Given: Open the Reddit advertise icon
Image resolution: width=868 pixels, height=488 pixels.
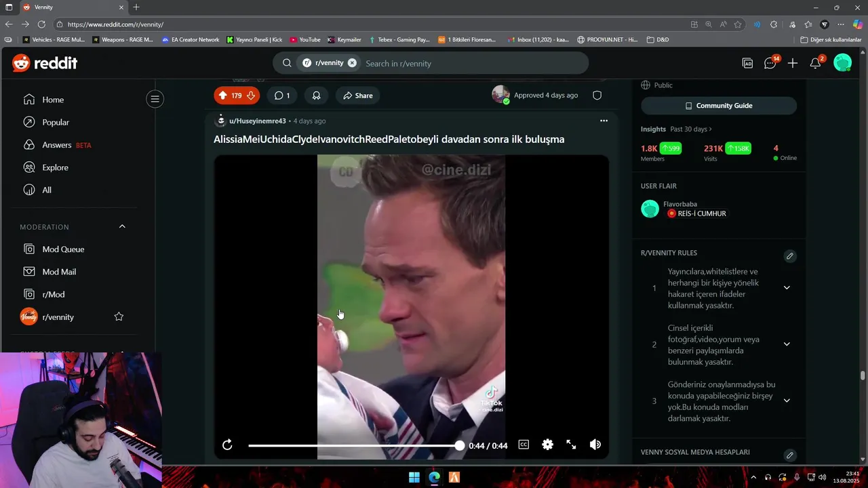Looking at the screenshot, I should point(747,63).
